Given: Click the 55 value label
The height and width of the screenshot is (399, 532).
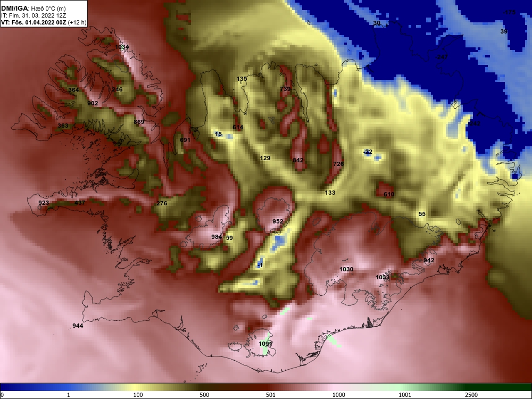Looking at the screenshot, I should pyautogui.click(x=422, y=214).
